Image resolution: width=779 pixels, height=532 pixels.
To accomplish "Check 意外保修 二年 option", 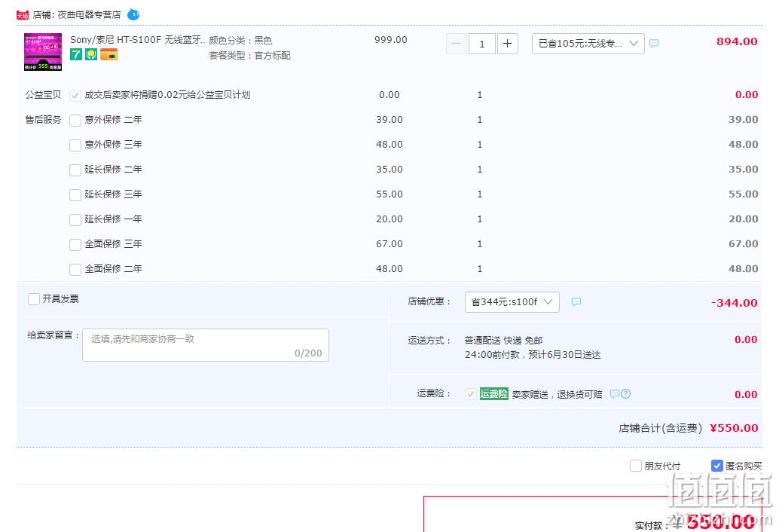I will click(x=75, y=121).
